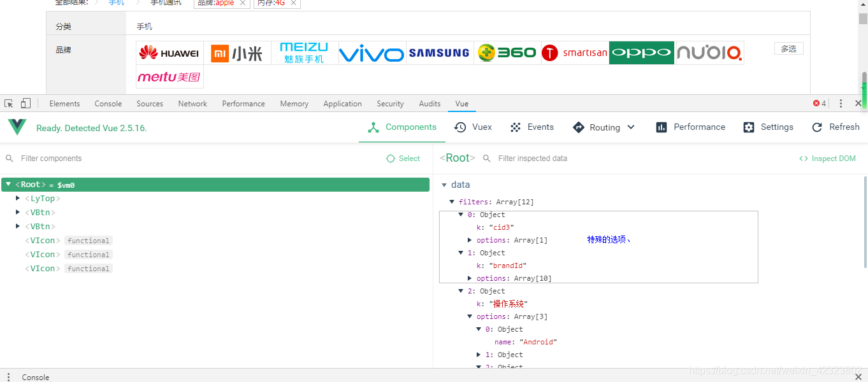This screenshot has height=382, width=868.
Task: Expand the LyTop component node
Action: coord(18,198)
